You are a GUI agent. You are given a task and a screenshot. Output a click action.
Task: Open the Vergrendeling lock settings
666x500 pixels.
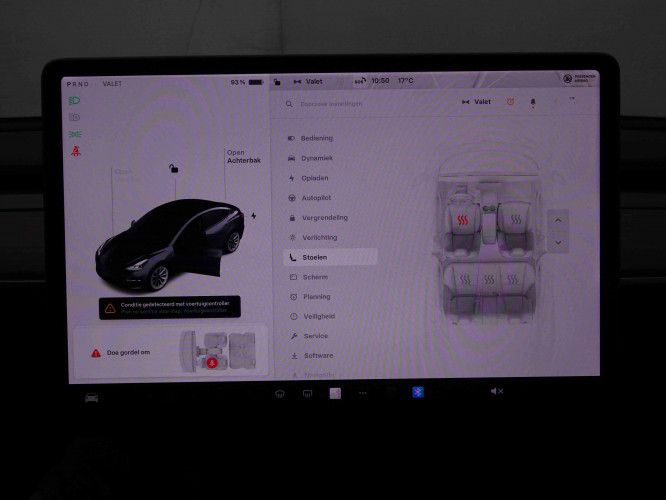[324, 217]
